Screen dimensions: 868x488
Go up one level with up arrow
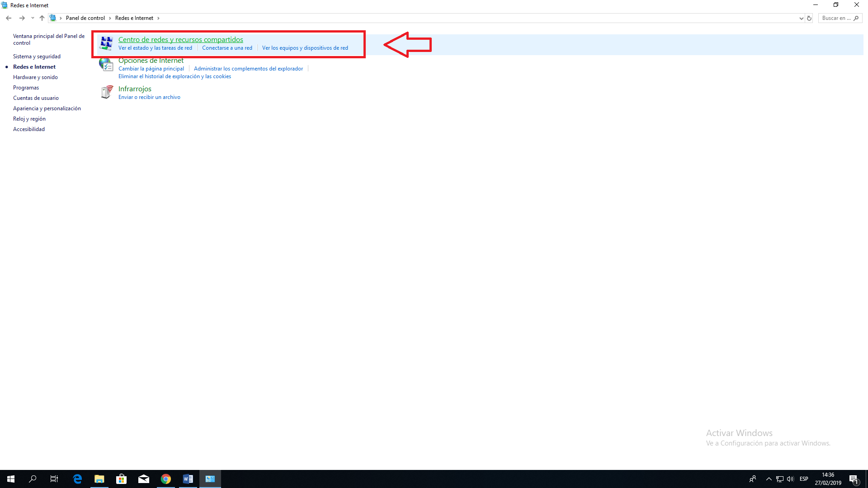(42, 18)
